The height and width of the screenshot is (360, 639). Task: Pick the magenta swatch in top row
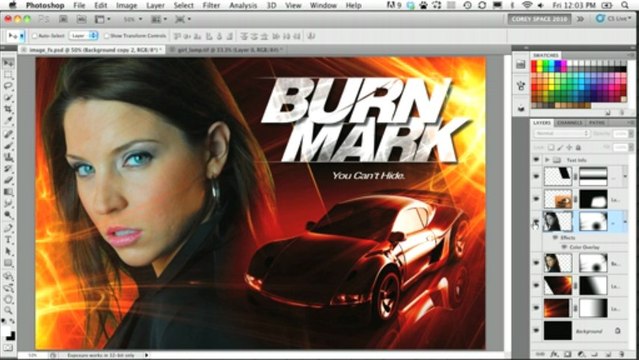click(564, 63)
